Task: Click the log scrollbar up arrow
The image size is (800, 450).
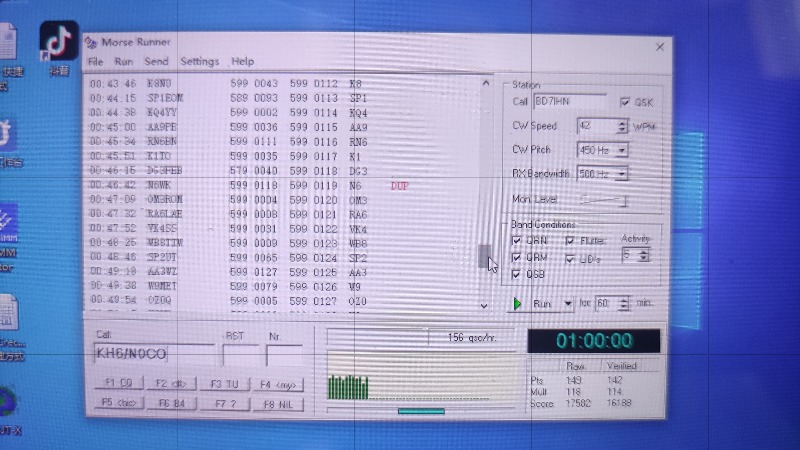Action: (x=486, y=83)
